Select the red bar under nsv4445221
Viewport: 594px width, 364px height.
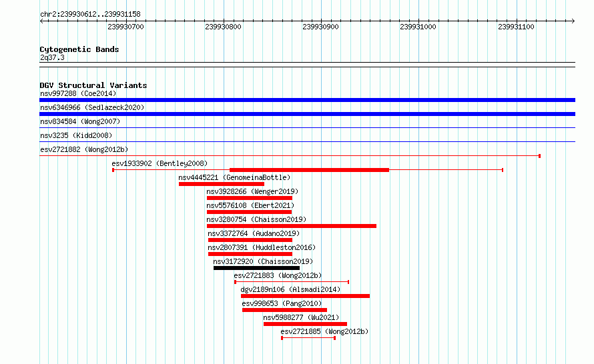point(222,184)
